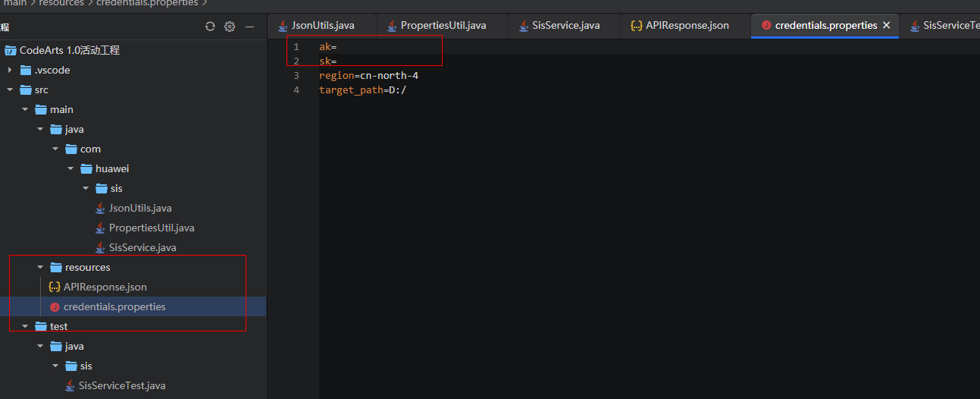Click the CodeArts 1.0 project root icon
Viewport: 980px width, 399px height.
(x=10, y=51)
